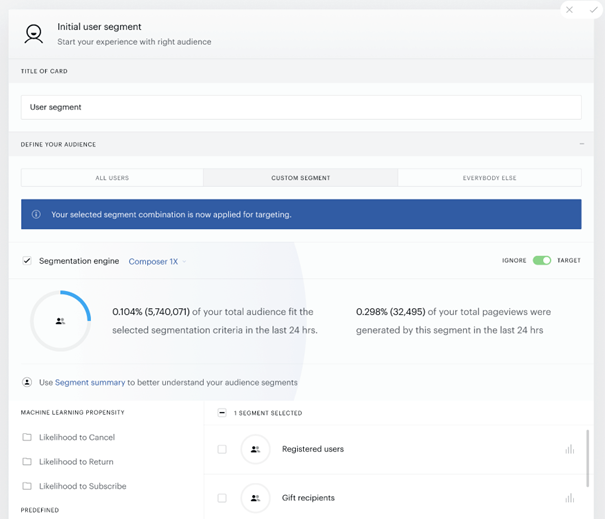Open bar chart stats for Registered users
Viewport: 605px width, 519px height.
tap(570, 449)
